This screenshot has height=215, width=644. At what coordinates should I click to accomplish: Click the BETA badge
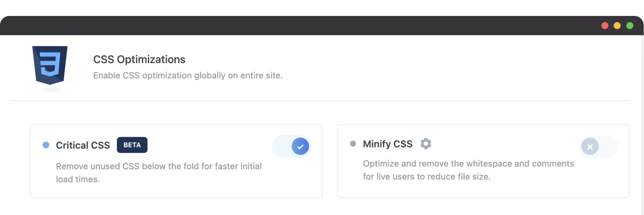coord(132,145)
